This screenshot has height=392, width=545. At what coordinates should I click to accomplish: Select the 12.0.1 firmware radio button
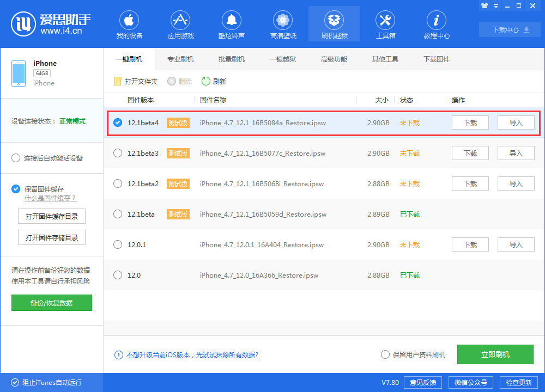118,244
